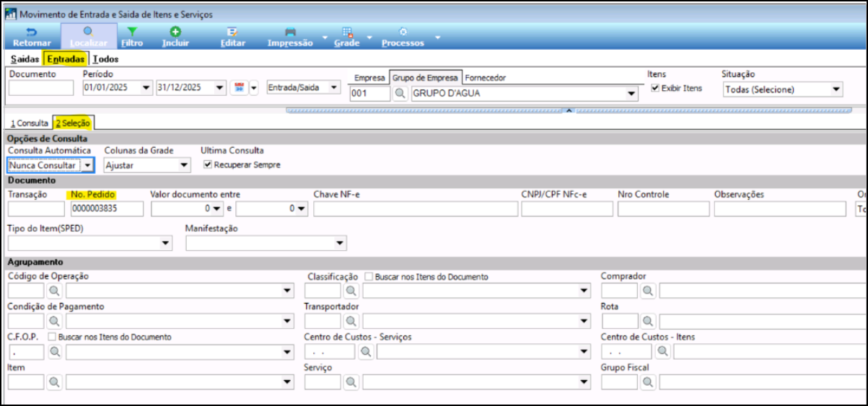The height and width of the screenshot is (406, 868).
Task: Open the Situação Todas (Selecione) dropdown
Action: click(836, 89)
